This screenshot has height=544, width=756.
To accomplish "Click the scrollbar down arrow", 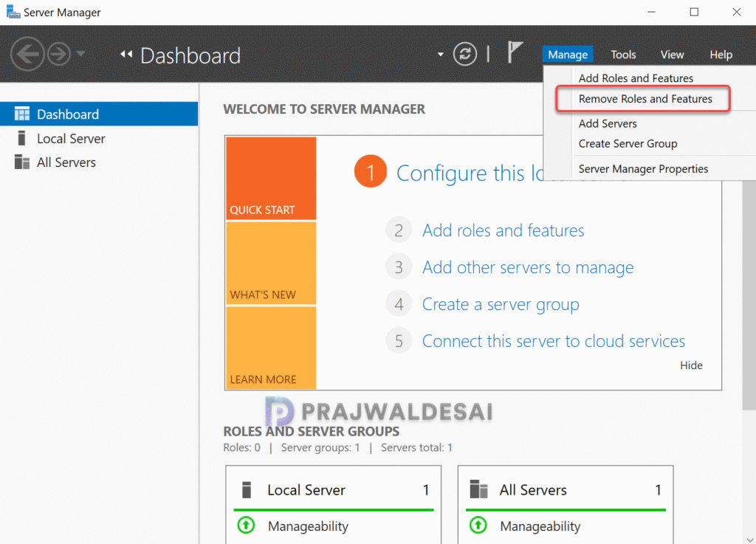I will click(x=750, y=539).
